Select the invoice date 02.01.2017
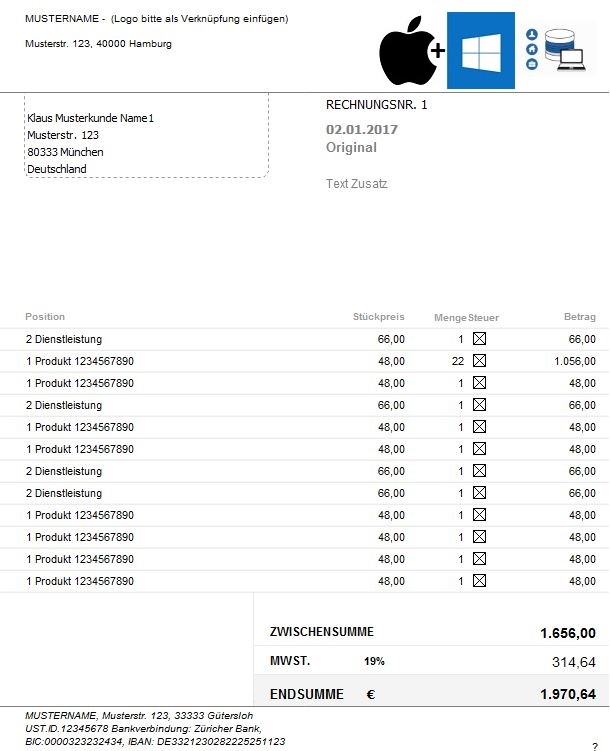 pyautogui.click(x=362, y=129)
